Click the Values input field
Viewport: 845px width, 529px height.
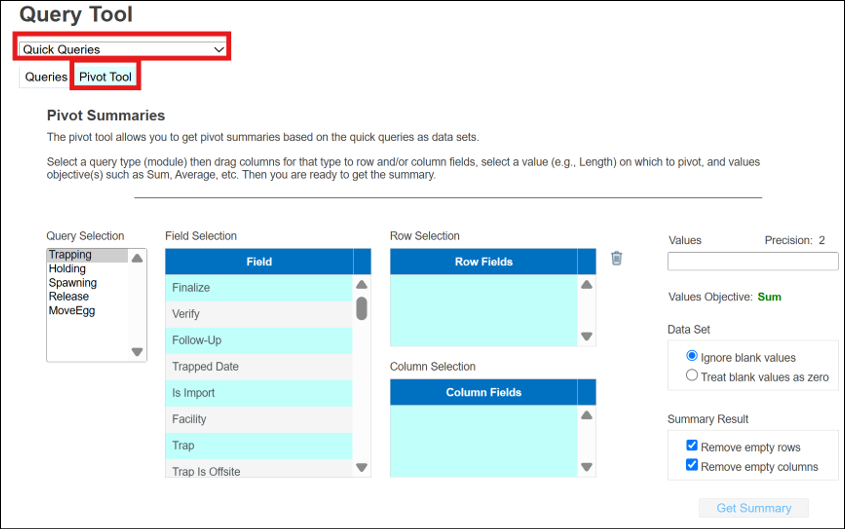pyautogui.click(x=752, y=262)
